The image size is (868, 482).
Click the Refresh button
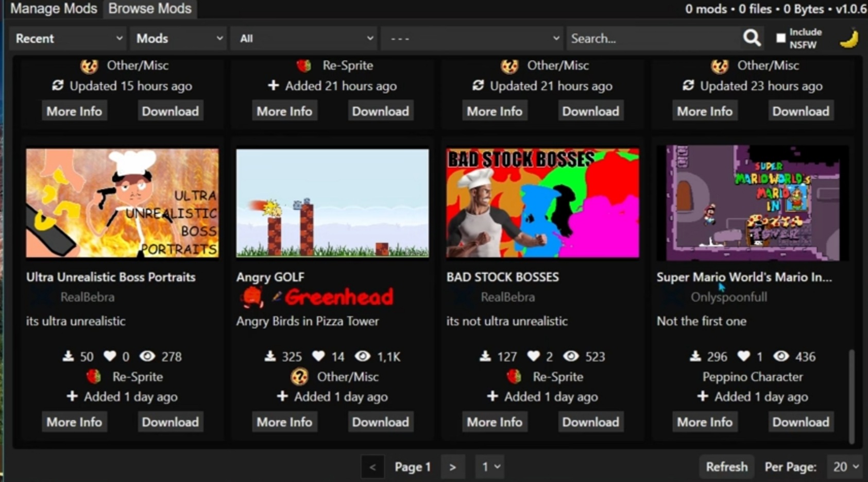pos(726,467)
